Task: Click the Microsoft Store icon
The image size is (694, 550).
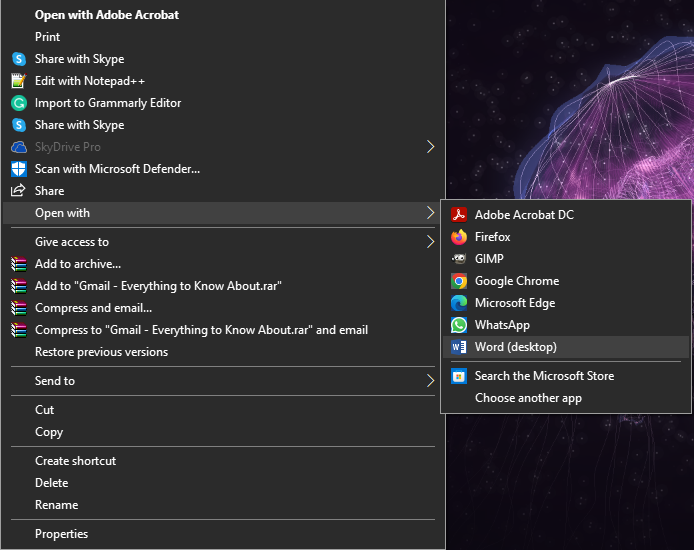Action: pos(459,376)
